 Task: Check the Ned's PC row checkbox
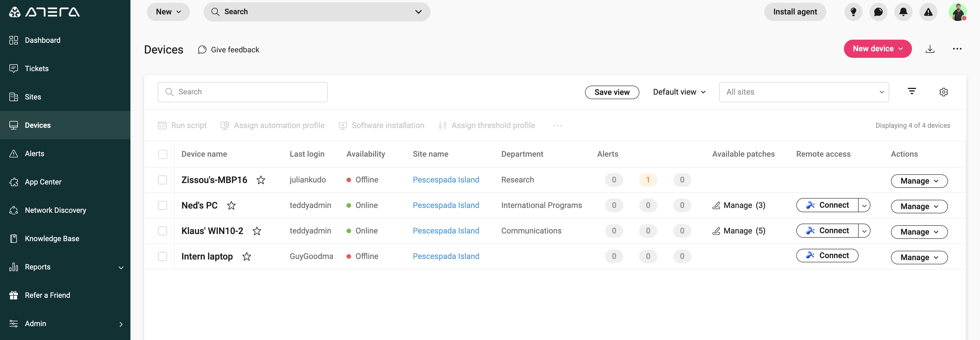tap(162, 205)
